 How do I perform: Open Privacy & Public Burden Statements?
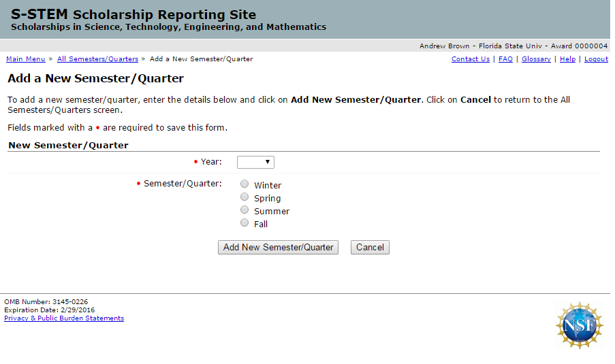(64, 318)
